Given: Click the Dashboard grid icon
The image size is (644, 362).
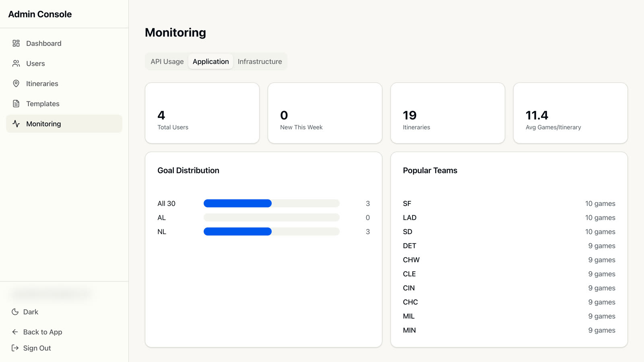Looking at the screenshot, I should [16, 43].
